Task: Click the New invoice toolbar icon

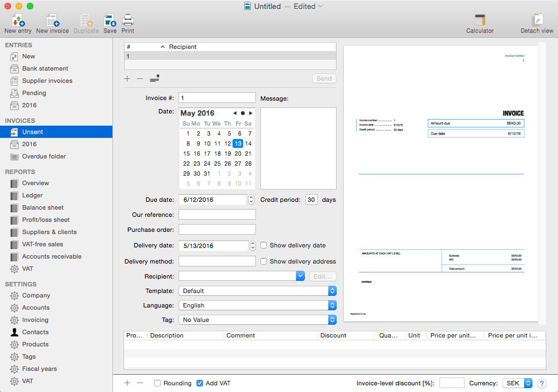Action: pos(52,21)
